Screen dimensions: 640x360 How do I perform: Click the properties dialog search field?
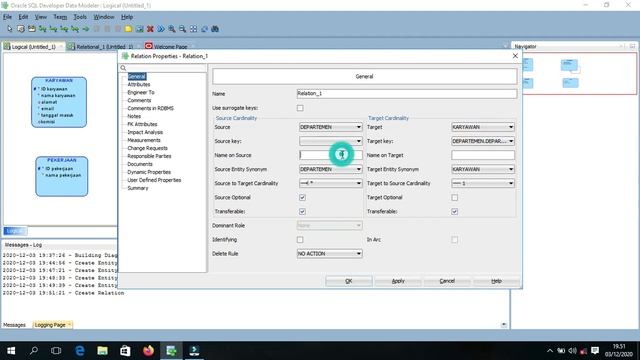tap(167, 68)
